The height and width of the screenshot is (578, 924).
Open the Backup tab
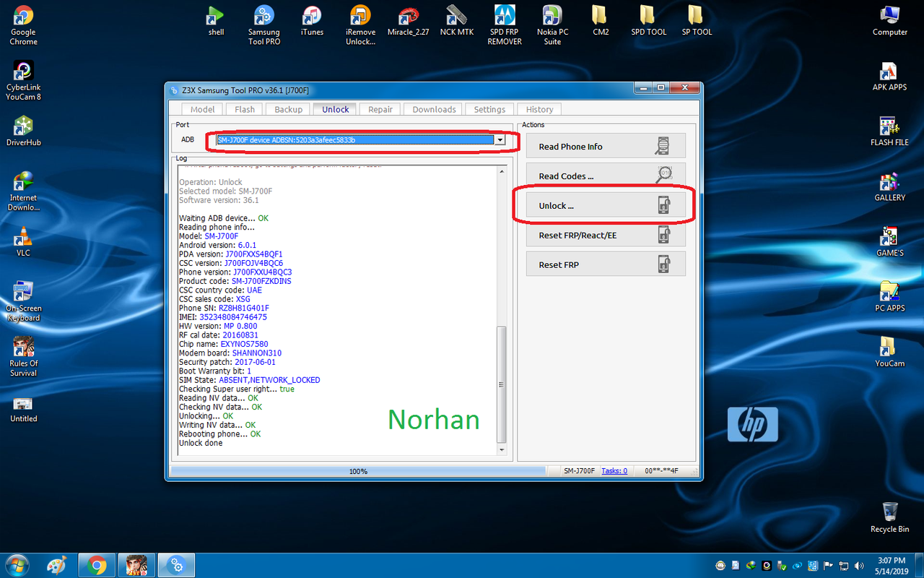[288, 109]
